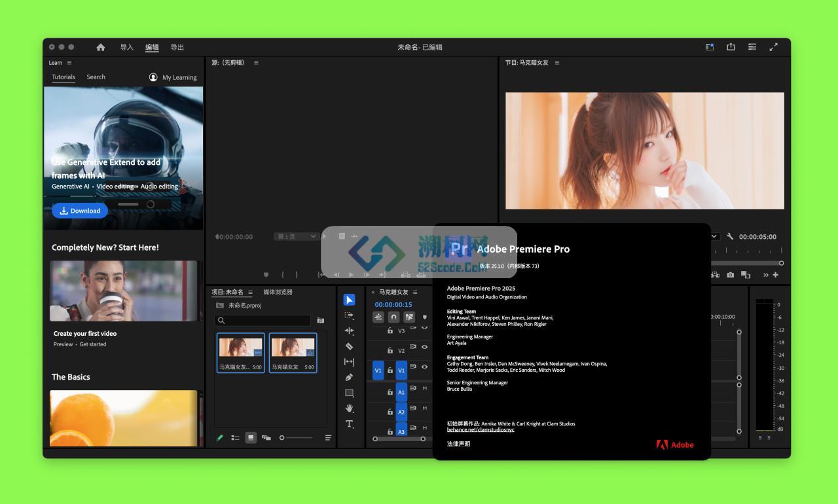Select the Hand tool
The height and width of the screenshot is (504, 838).
coord(350,408)
